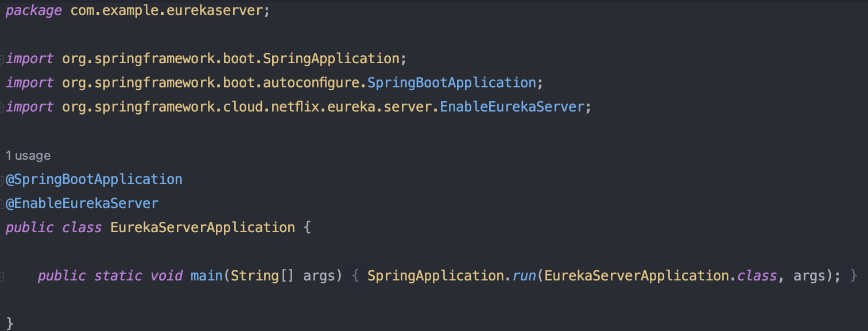Click org.springframework.boot.autoconfigure package path

(211, 83)
